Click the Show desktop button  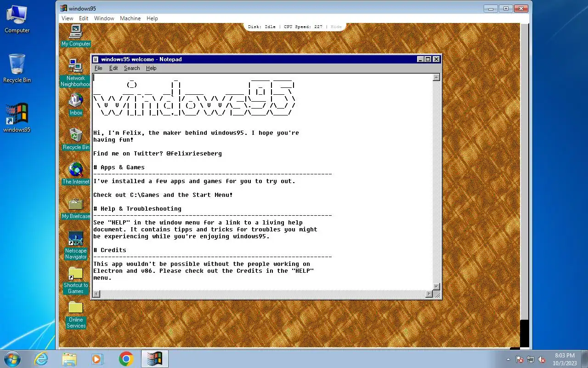tap(584, 359)
